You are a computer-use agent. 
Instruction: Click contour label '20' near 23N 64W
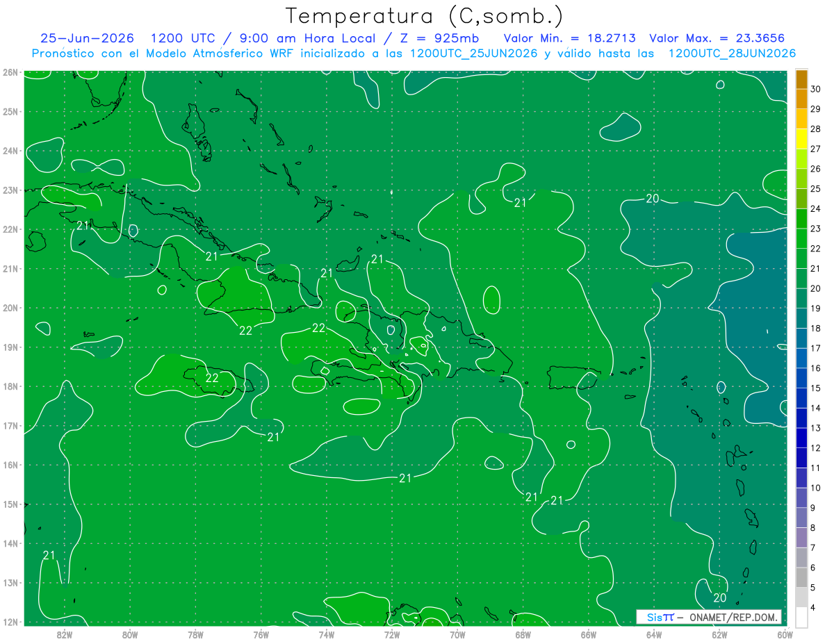pos(652,199)
